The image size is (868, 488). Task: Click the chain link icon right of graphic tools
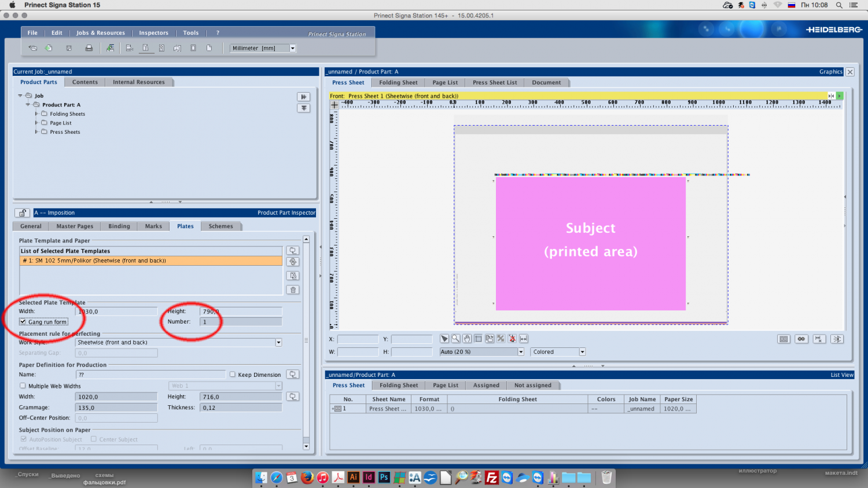point(801,339)
